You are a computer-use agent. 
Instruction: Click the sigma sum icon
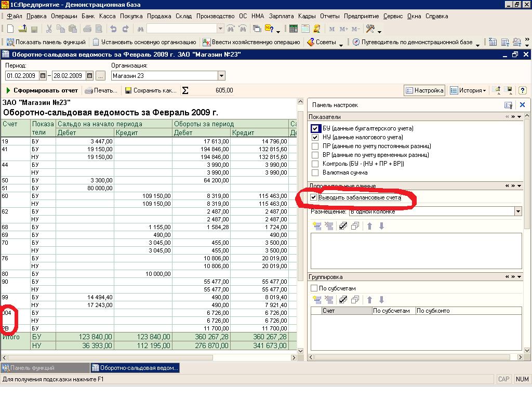[185, 90]
